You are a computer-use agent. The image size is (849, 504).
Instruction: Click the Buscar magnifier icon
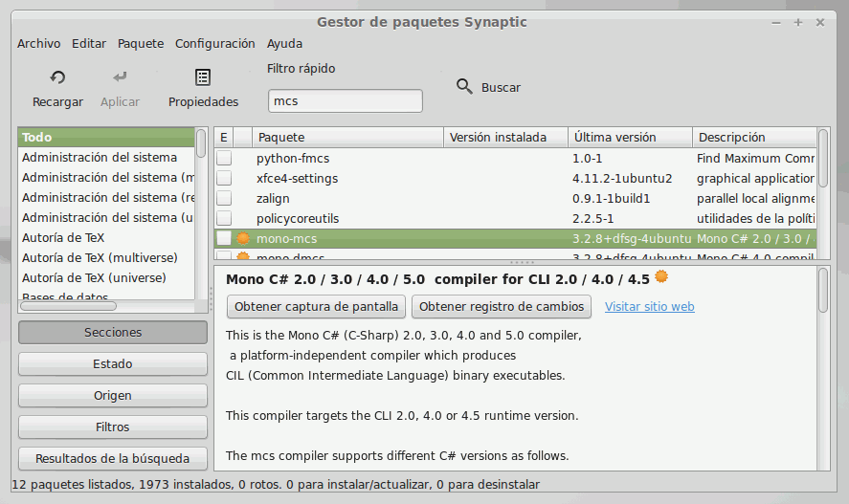click(x=464, y=86)
